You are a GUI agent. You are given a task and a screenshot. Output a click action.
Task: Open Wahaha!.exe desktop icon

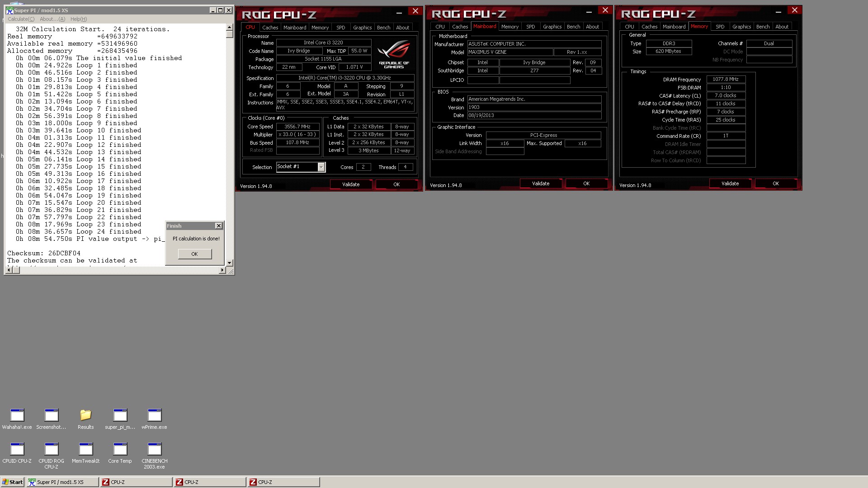point(17,419)
